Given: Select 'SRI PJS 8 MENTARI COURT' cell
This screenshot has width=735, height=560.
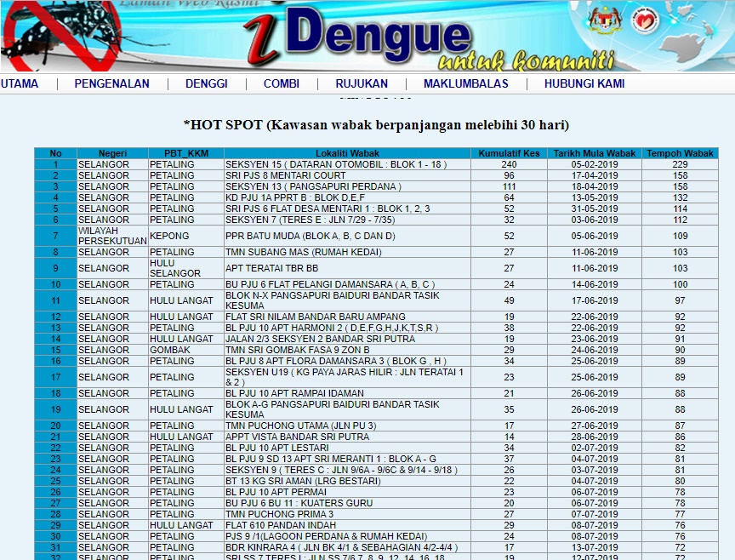Looking at the screenshot, I should click(347, 175).
